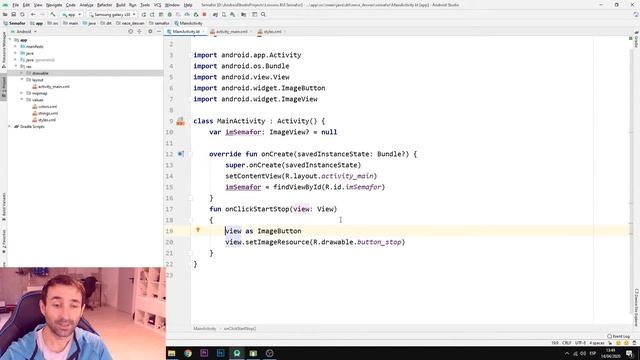Click the override gutter icon on line 12
Screen dimensions: 640x360
pyautogui.click(x=180, y=154)
